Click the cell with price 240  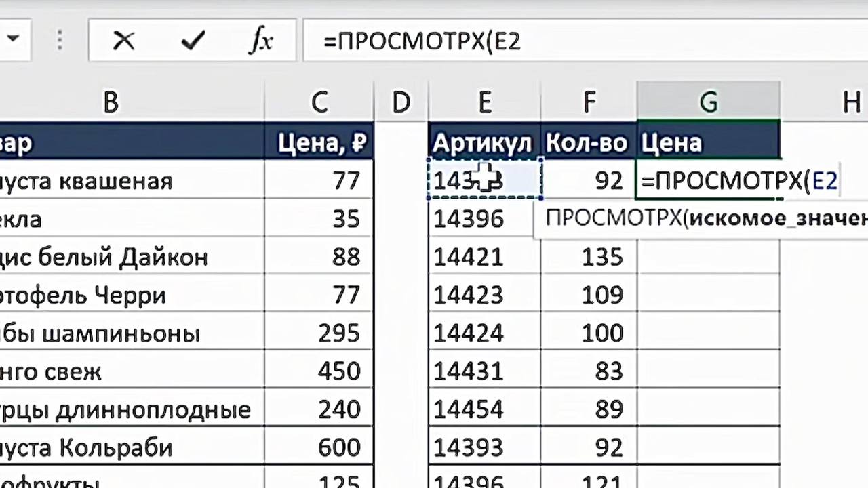[x=319, y=409]
